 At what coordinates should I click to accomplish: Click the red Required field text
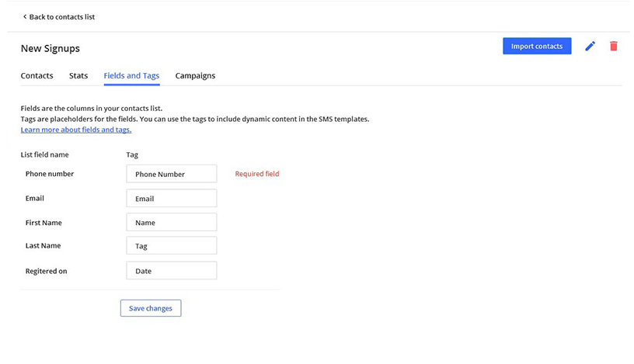[x=256, y=174]
